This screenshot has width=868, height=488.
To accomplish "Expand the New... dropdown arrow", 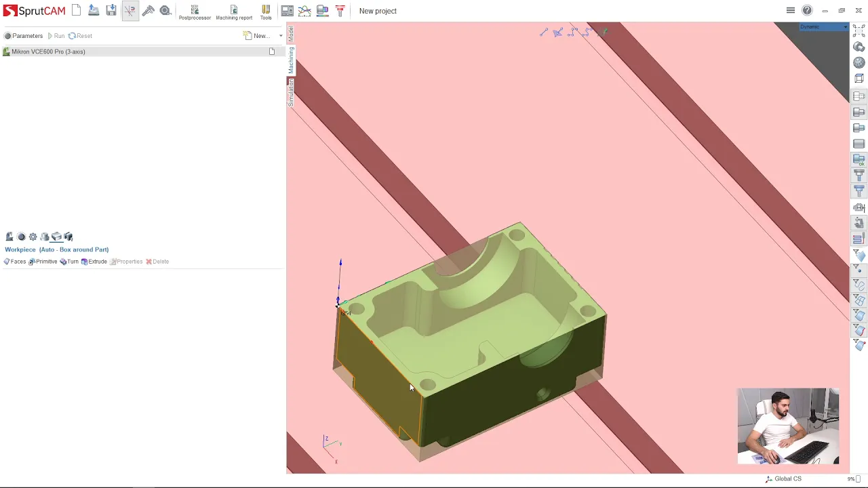I will [281, 36].
